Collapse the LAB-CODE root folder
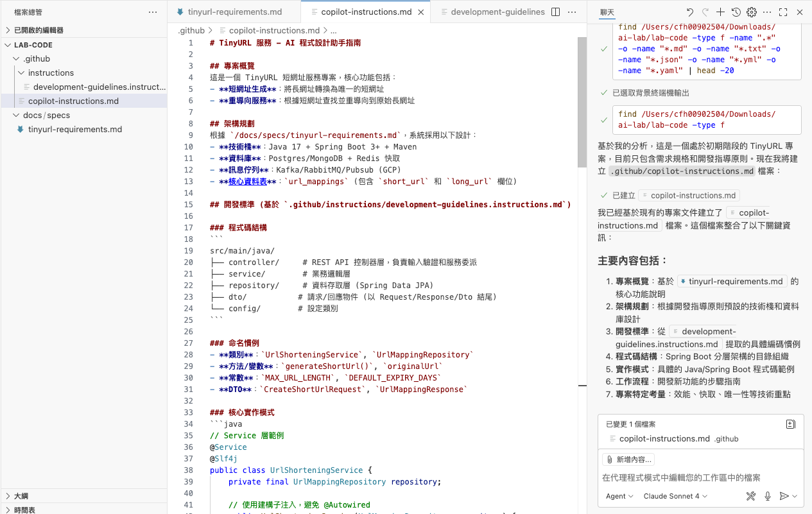Viewport: 812px width, 514px height. (83, 45)
